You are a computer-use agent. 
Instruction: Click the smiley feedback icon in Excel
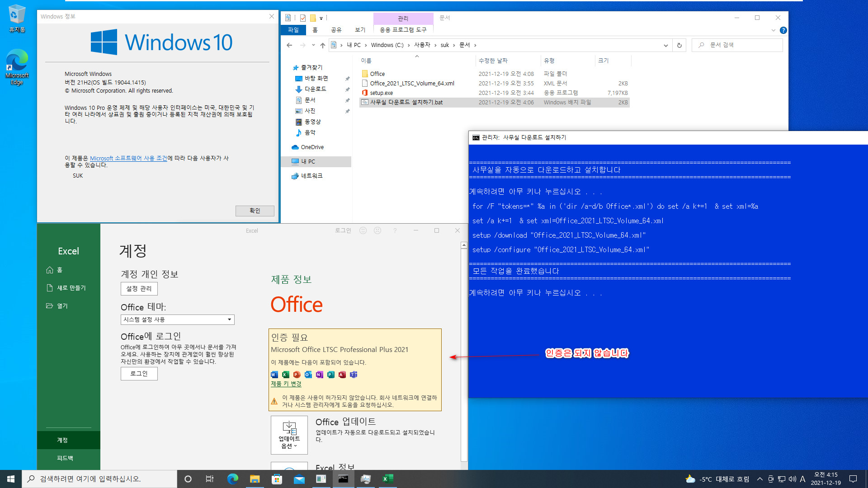pyautogui.click(x=363, y=230)
